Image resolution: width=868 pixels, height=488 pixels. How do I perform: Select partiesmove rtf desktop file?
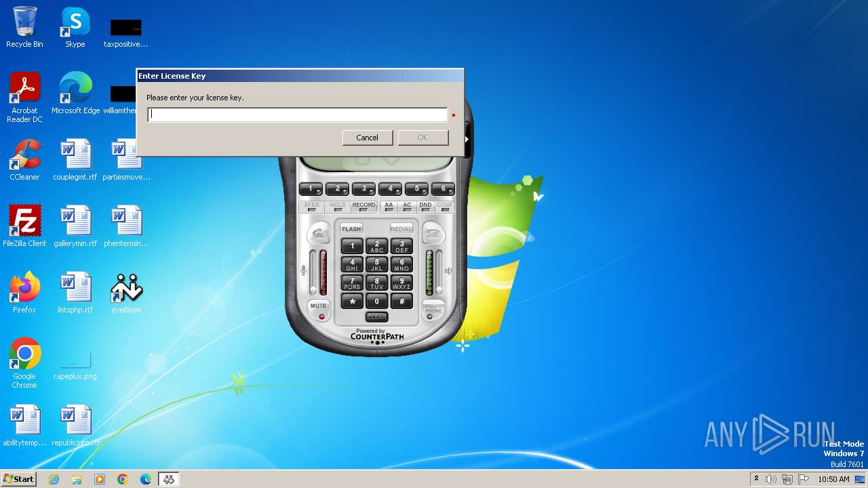[x=126, y=160]
